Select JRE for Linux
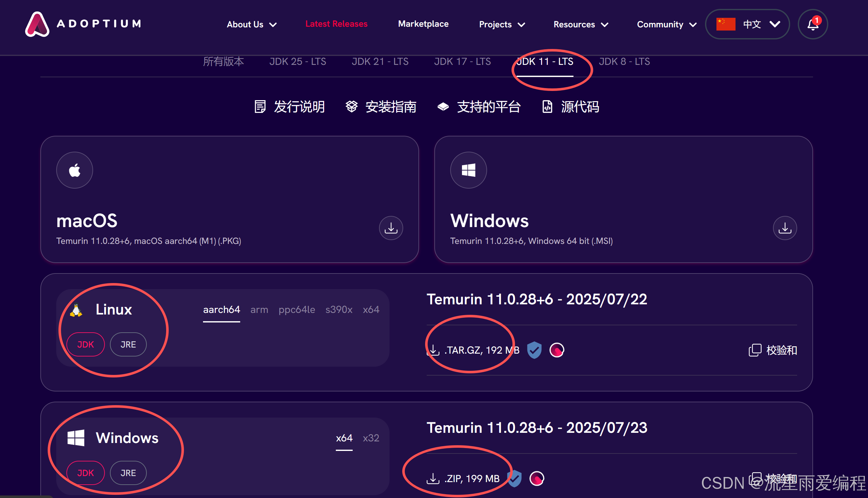 click(x=128, y=344)
